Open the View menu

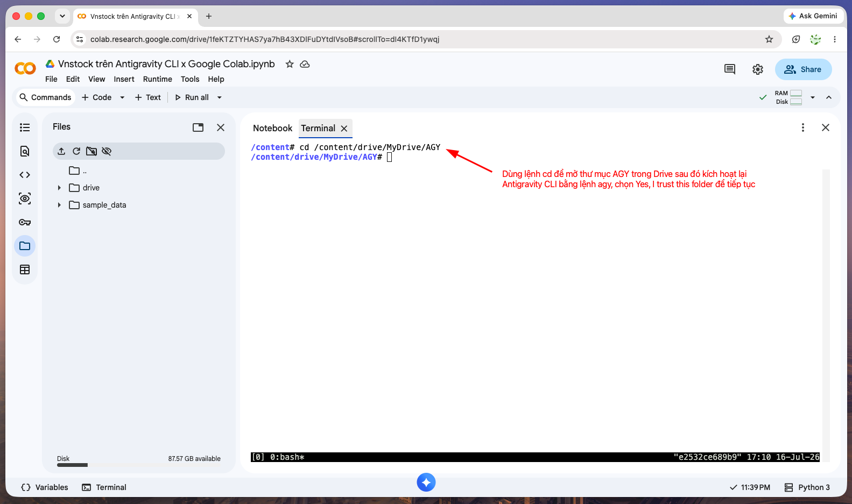(x=97, y=79)
